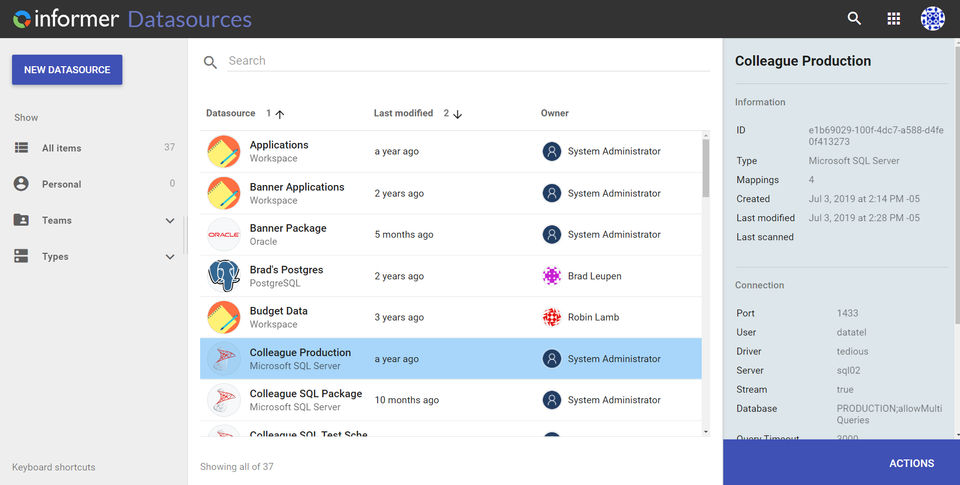Expand the Types filter chevron
Viewport: 960px width, 485px height.
coord(170,257)
